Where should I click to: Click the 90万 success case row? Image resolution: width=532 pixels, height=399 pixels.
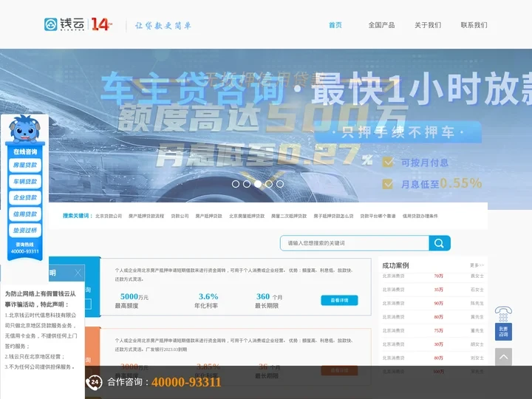(433, 304)
